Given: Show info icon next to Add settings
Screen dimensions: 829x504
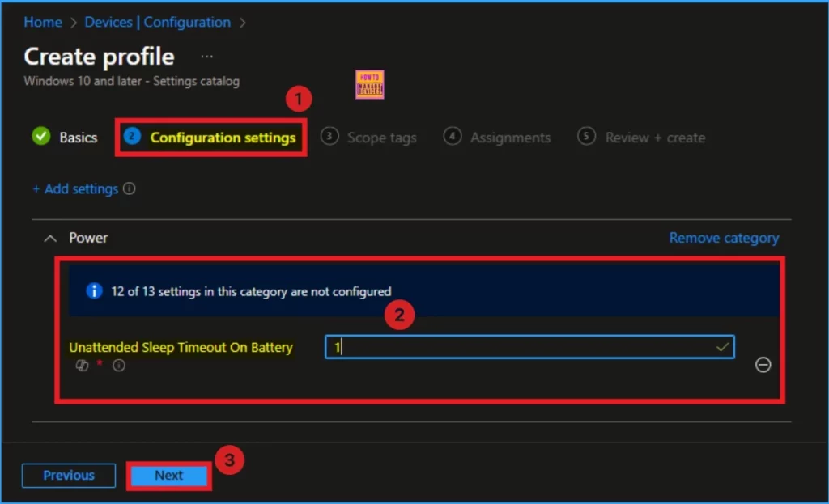Looking at the screenshot, I should pos(130,188).
